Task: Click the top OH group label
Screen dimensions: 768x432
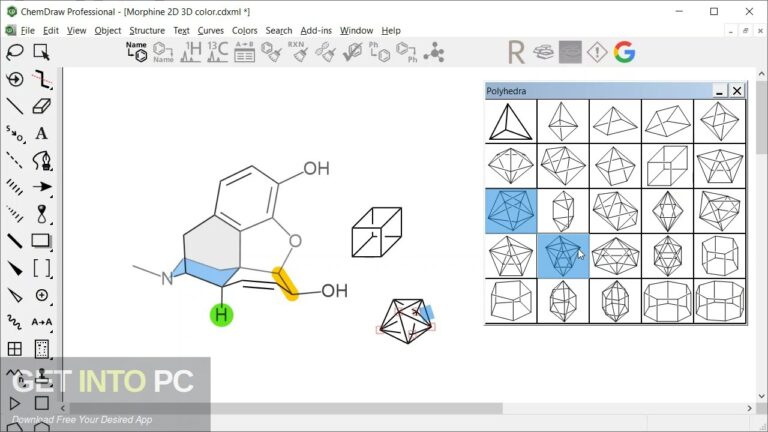Action: tap(316, 168)
